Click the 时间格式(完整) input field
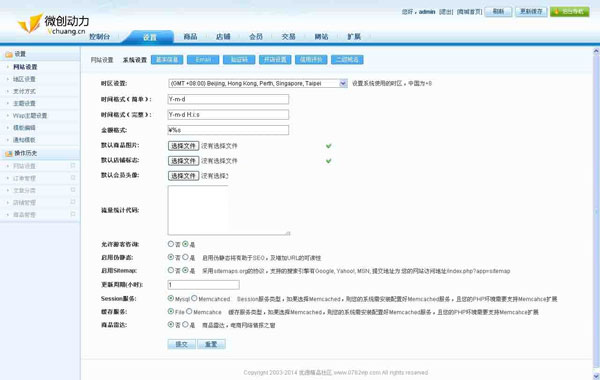Viewport: 600px width, 380px height. point(228,114)
